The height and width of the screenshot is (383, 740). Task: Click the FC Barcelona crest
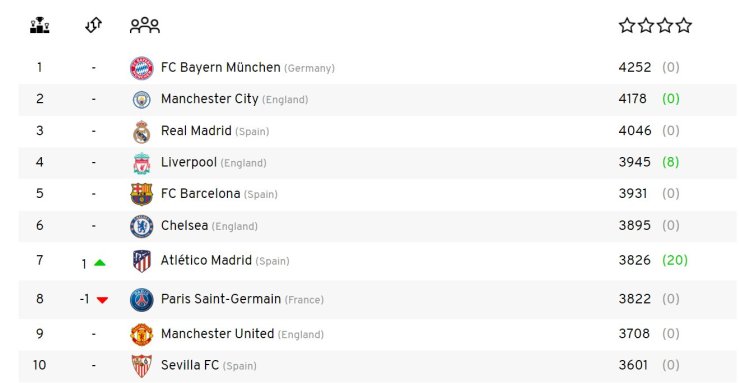tap(142, 194)
